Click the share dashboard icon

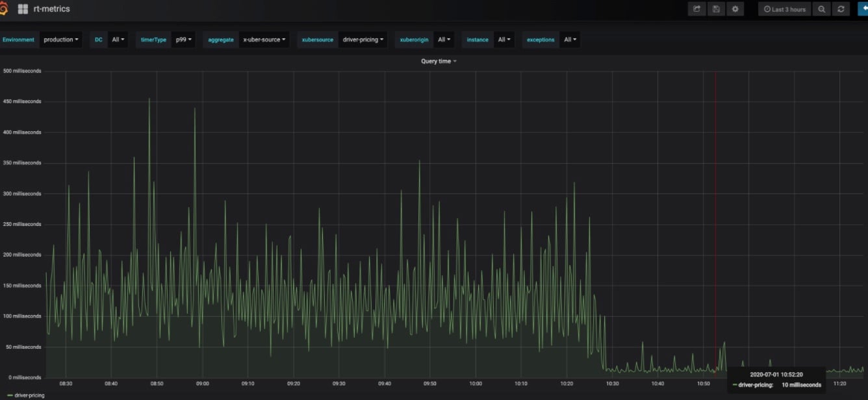[x=697, y=9]
